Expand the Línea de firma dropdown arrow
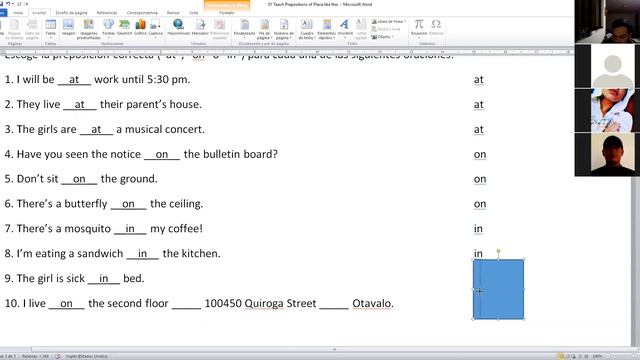Viewport: 640px width, 360px height. (404, 21)
